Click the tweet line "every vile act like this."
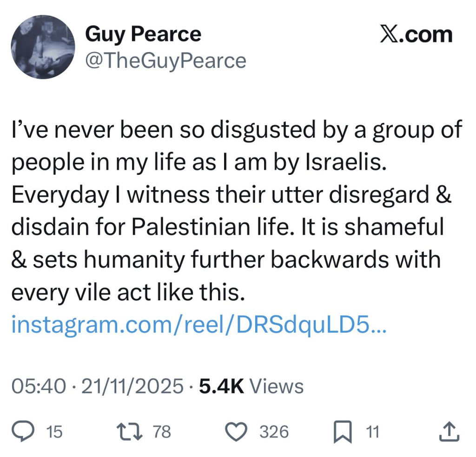The height and width of the screenshot is (457, 476). click(127, 292)
